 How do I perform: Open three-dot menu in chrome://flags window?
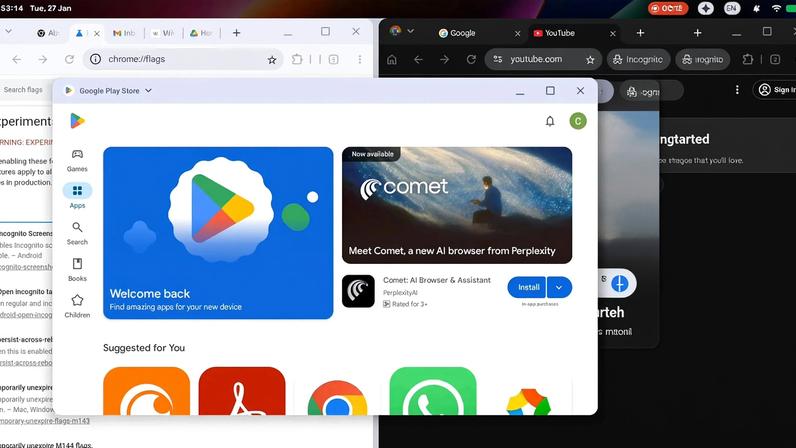(x=359, y=59)
